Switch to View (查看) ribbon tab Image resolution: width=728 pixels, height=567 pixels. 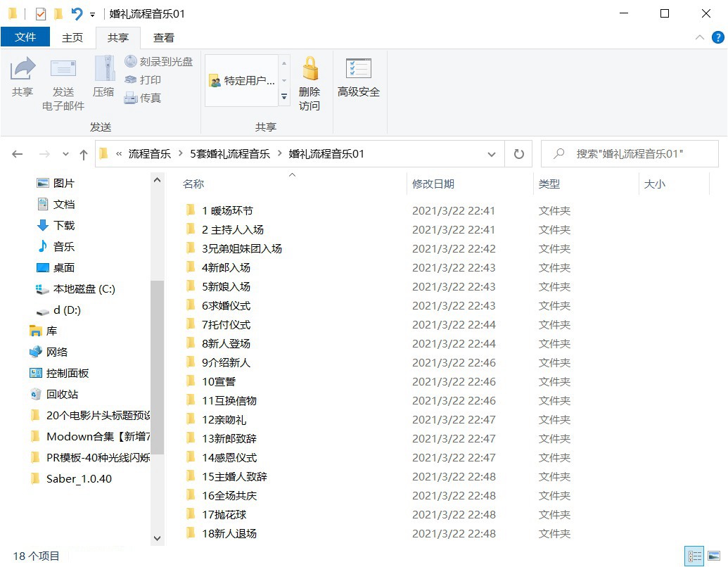(x=163, y=37)
